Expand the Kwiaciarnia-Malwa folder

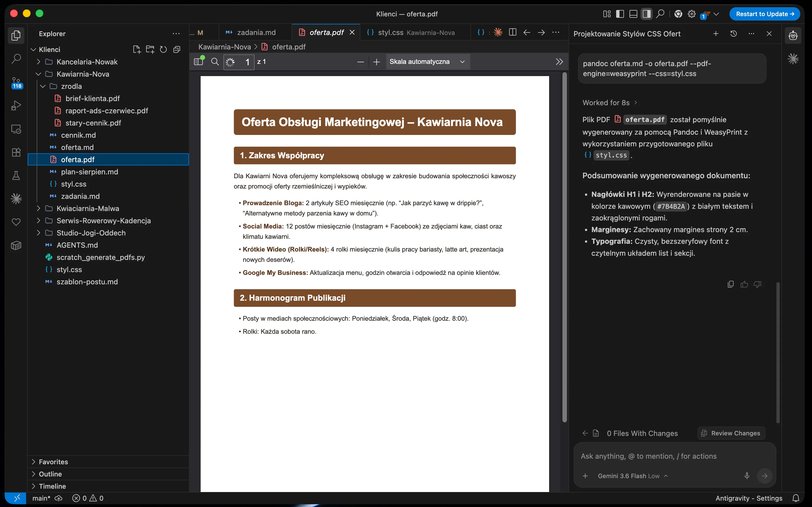pyautogui.click(x=108, y=208)
